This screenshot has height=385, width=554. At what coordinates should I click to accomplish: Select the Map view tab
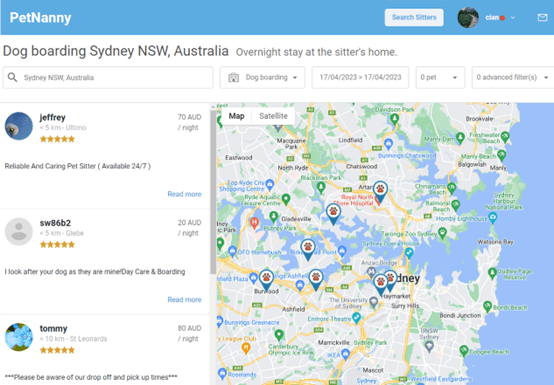[x=236, y=116]
